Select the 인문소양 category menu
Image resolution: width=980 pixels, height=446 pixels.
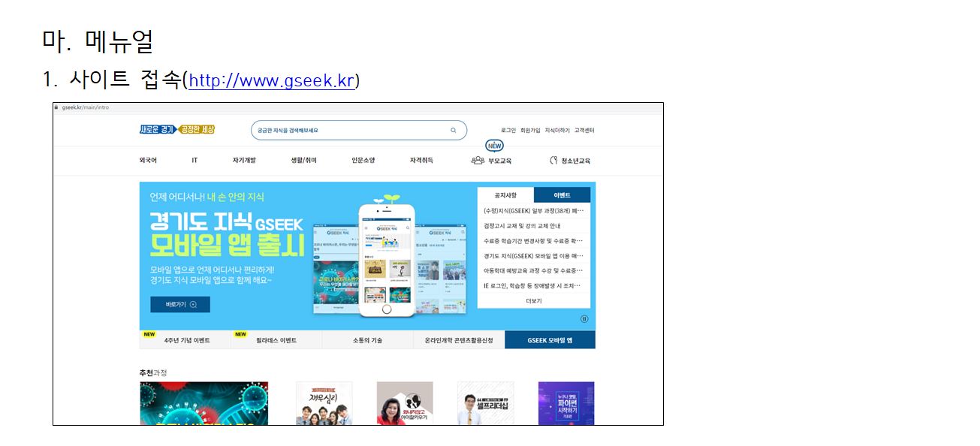pos(363,161)
